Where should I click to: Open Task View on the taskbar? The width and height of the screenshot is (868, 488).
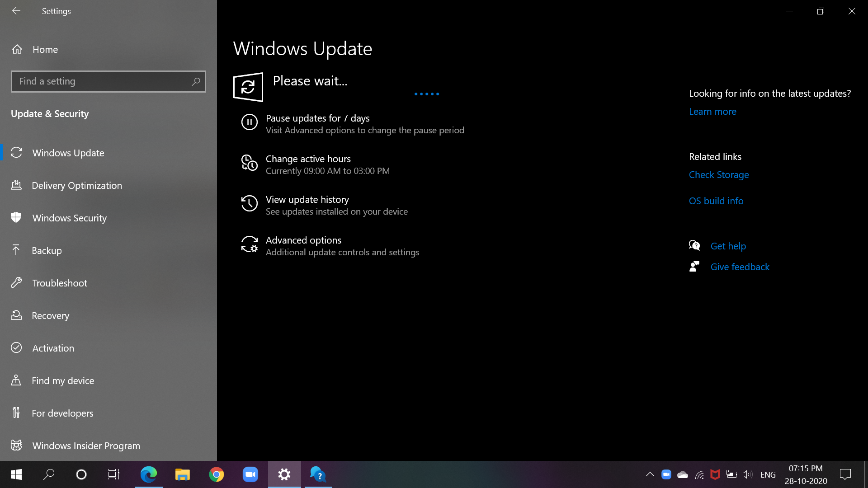pyautogui.click(x=114, y=474)
